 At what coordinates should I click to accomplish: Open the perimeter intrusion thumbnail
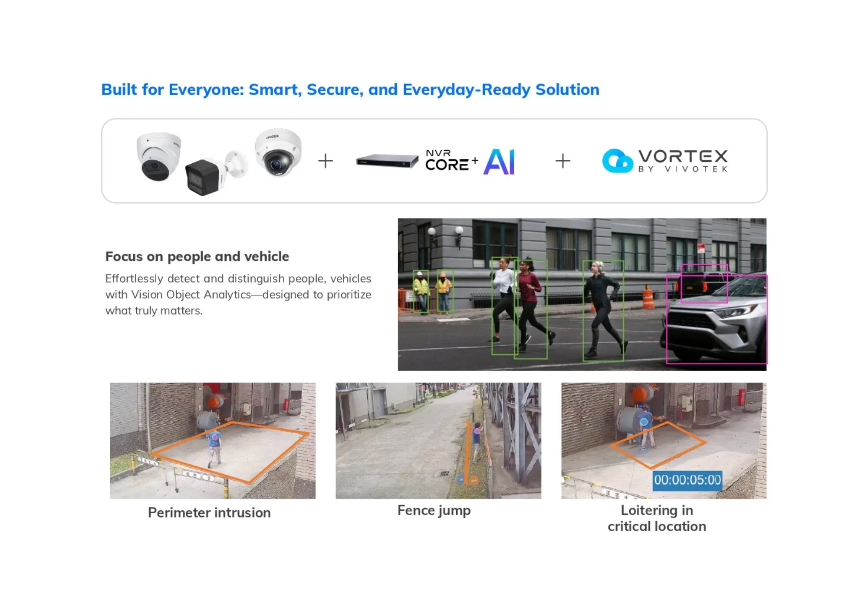[x=213, y=441]
